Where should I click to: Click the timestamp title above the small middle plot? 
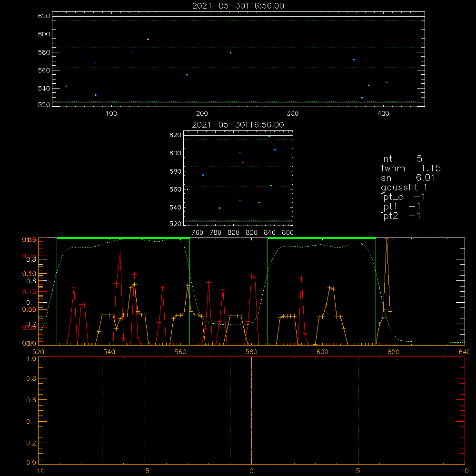tap(238, 125)
